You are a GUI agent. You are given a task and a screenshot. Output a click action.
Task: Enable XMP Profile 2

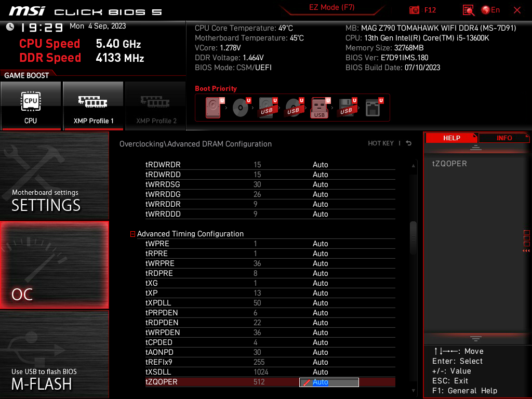point(156,105)
